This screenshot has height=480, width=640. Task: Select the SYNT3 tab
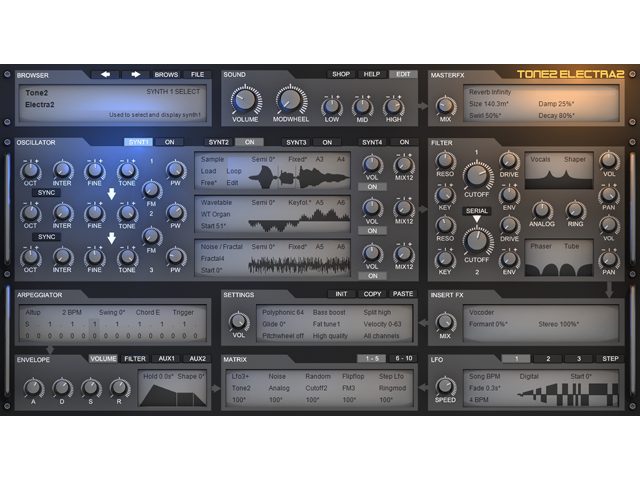coord(296,142)
